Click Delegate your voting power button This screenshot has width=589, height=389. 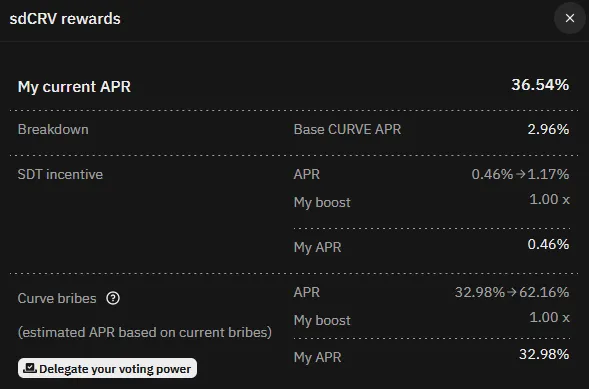point(107,368)
